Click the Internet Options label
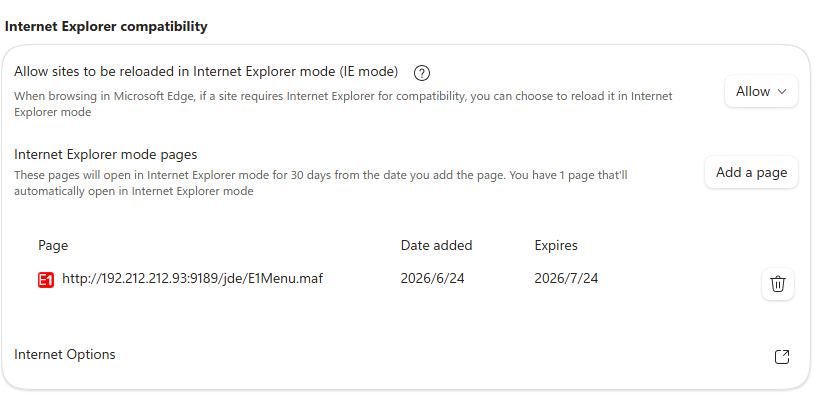819x400 pixels. (x=65, y=355)
